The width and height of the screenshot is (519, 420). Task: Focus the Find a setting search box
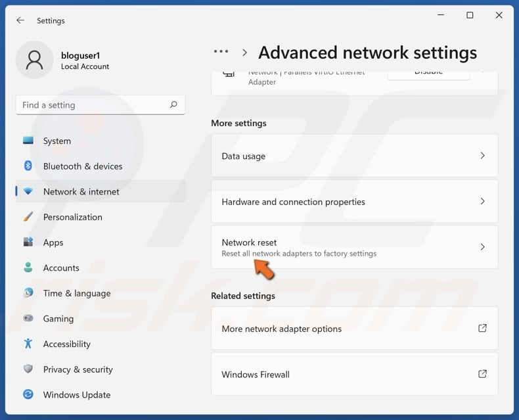click(101, 105)
